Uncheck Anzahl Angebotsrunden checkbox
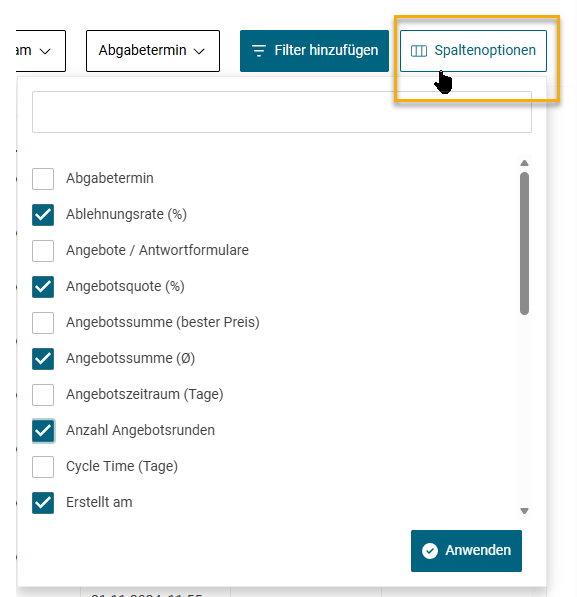This screenshot has width=577, height=597. point(43,431)
